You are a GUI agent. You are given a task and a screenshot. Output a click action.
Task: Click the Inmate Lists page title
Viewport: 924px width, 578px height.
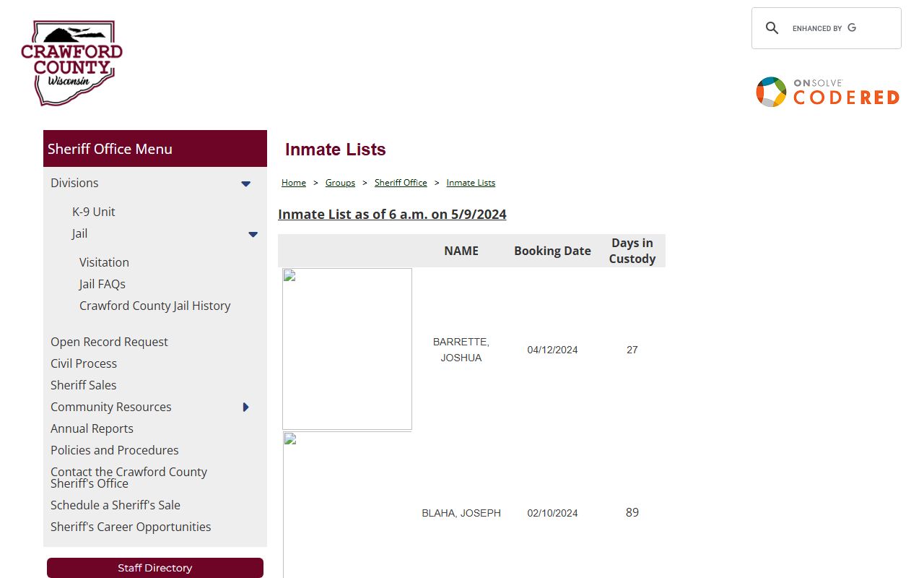point(336,150)
